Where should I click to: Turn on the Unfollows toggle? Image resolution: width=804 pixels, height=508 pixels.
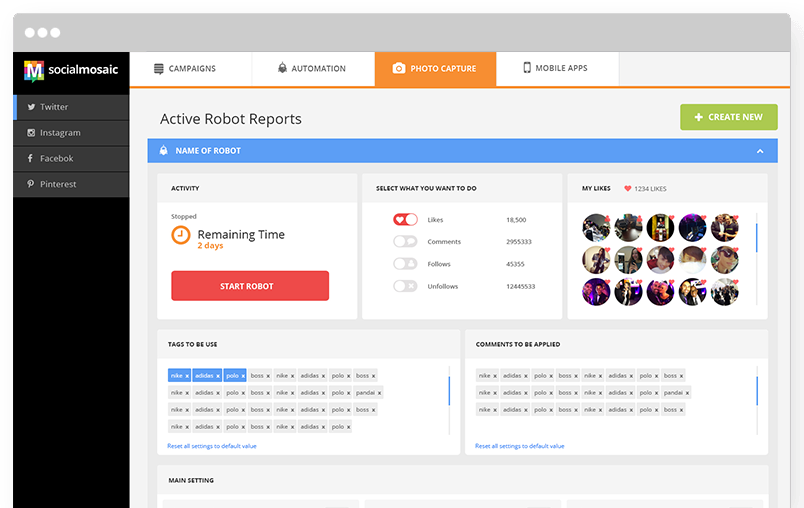pyautogui.click(x=405, y=286)
